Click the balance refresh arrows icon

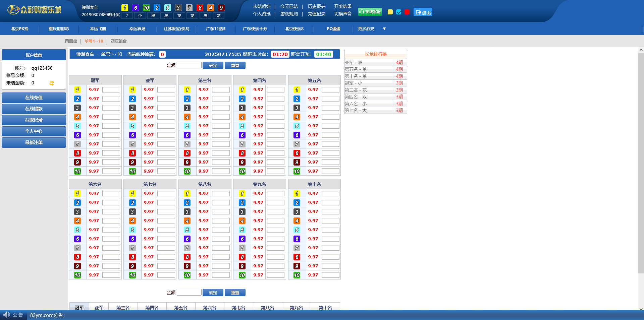52,83
